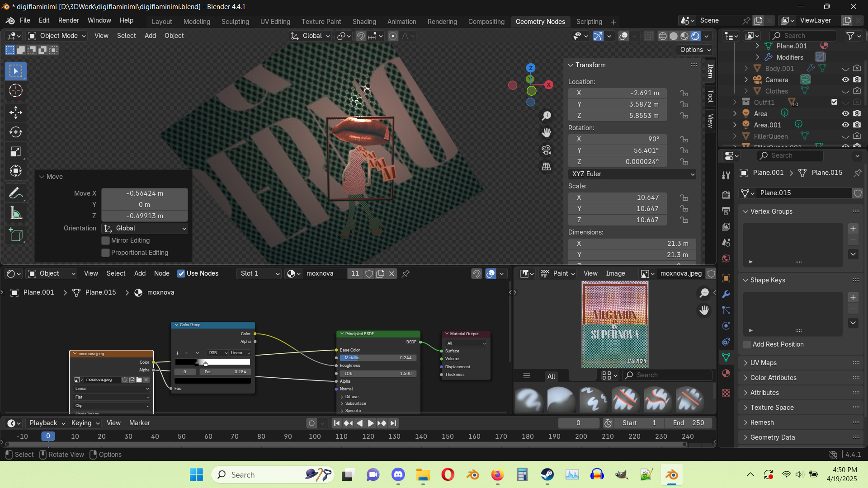Open the Modifiers wrench properties tab
This screenshot has width=868, height=488.
click(726, 294)
